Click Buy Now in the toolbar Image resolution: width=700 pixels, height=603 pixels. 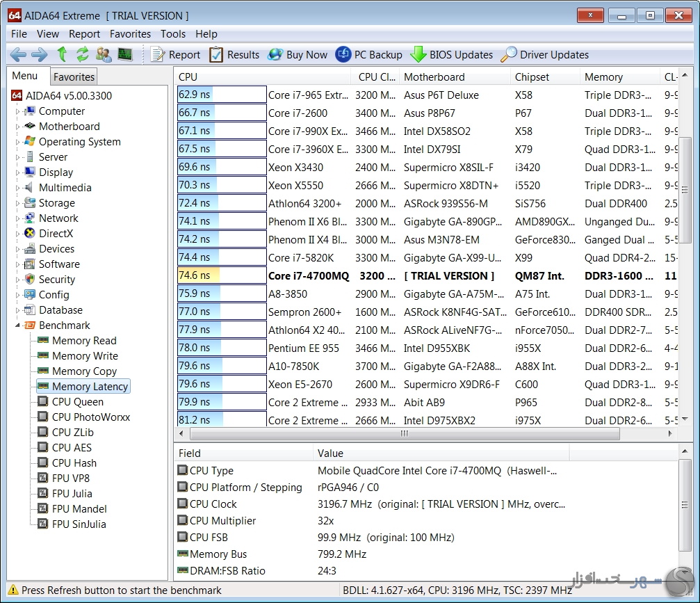click(x=298, y=55)
